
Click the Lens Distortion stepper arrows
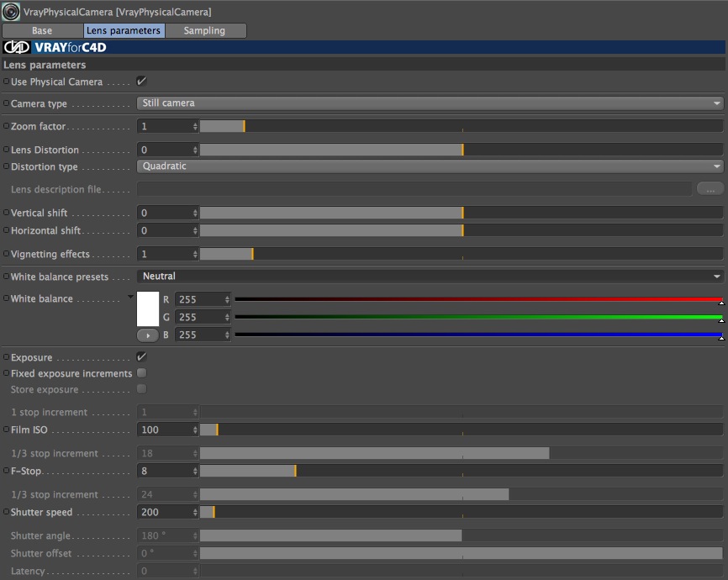pos(195,150)
